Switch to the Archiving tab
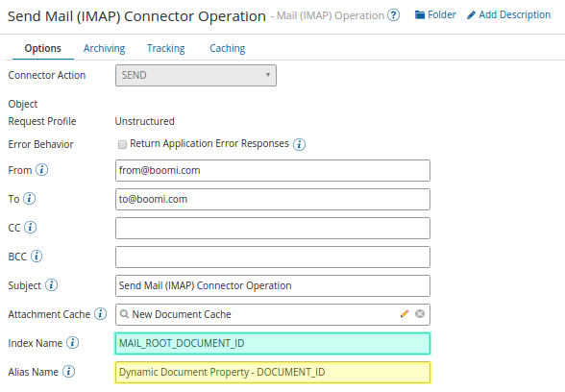Image resolution: width=565 pixels, height=392 pixels. 104,48
